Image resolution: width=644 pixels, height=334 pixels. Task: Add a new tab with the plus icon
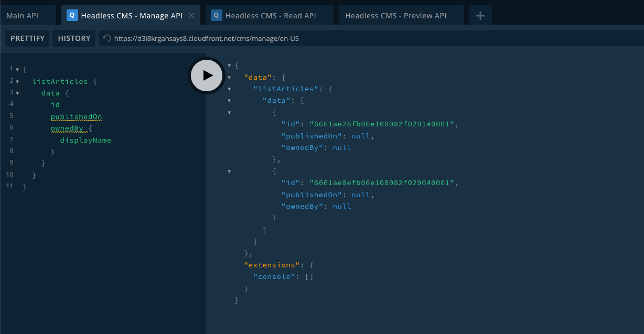[x=480, y=16]
